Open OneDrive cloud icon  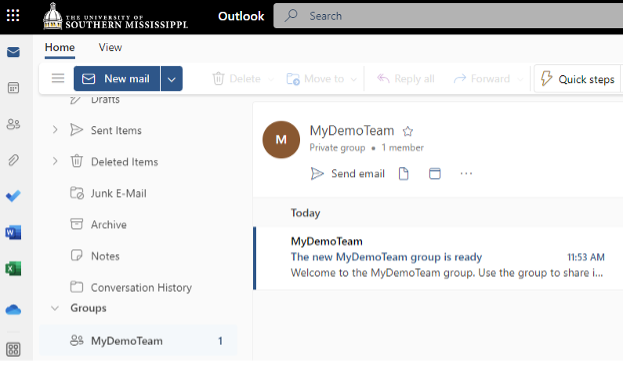coord(13,310)
